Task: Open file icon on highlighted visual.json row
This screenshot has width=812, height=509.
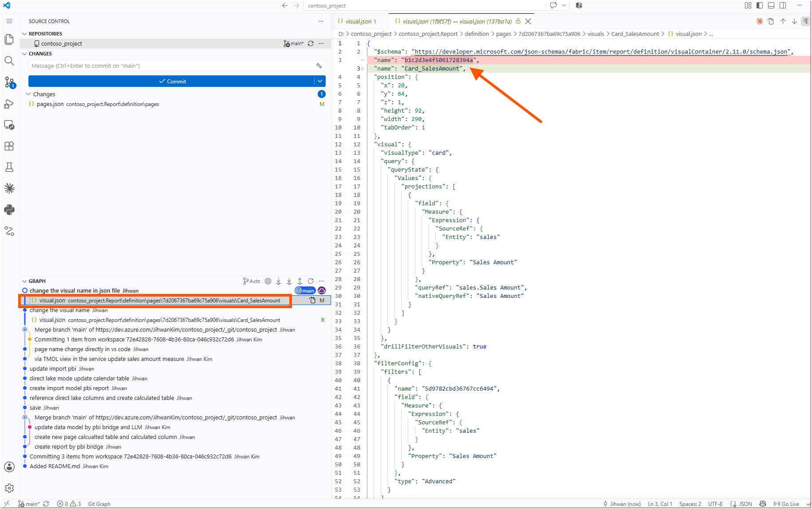Action: tap(312, 301)
